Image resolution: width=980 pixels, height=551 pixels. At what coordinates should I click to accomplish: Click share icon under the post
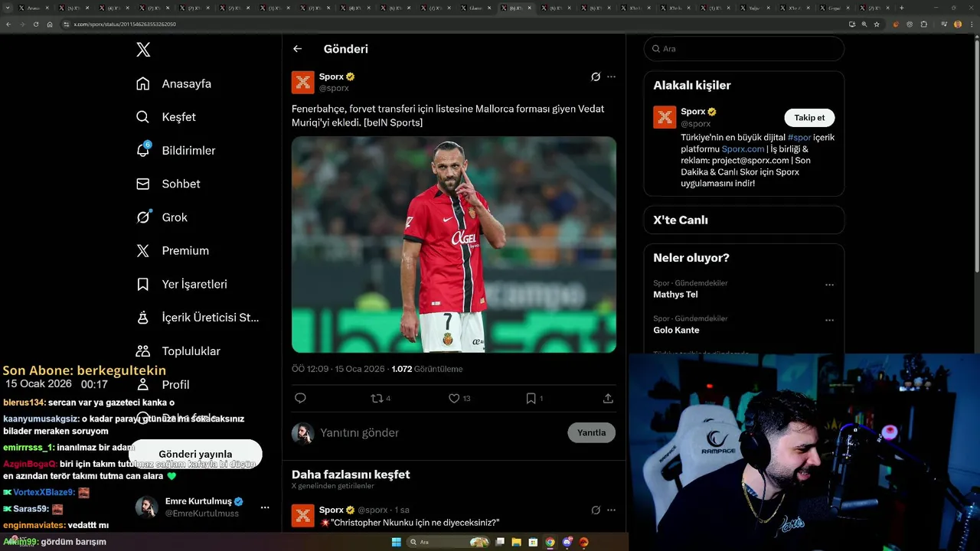point(608,398)
